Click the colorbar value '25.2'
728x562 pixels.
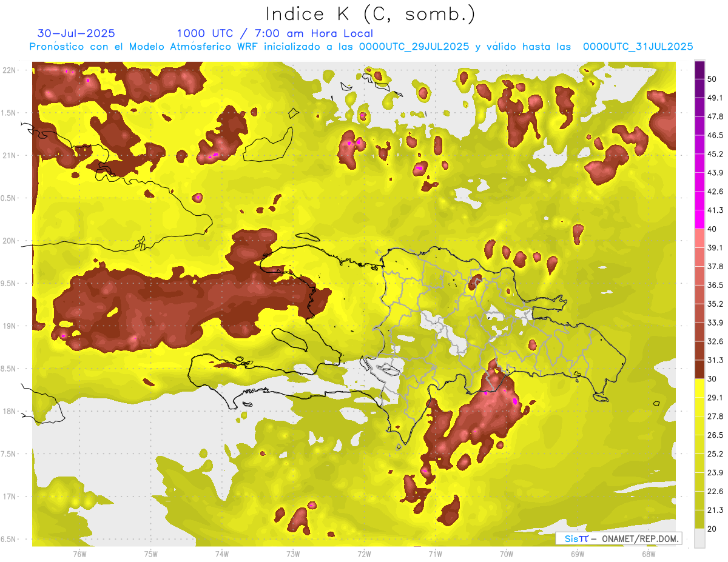point(715,454)
